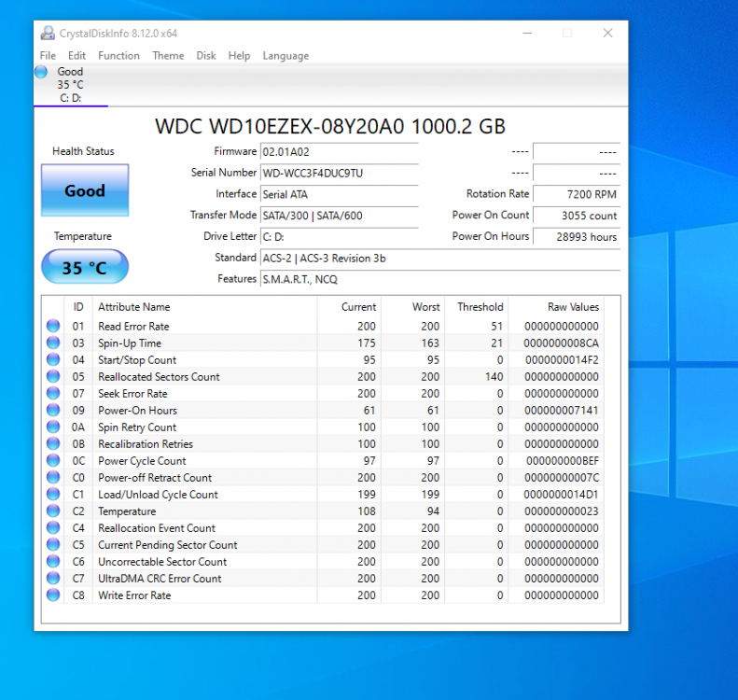Click the status orb for Seek Error Rate

tap(53, 393)
